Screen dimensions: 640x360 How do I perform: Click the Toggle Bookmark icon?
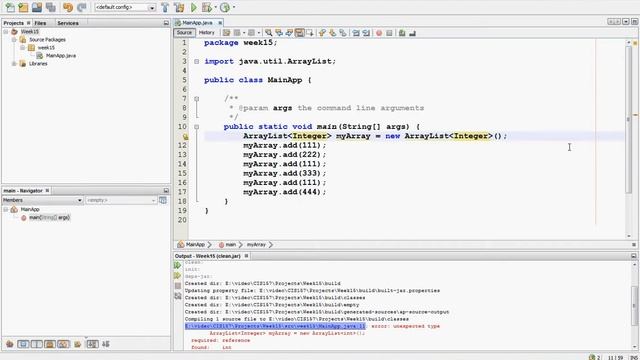click(x=343, y=33)
